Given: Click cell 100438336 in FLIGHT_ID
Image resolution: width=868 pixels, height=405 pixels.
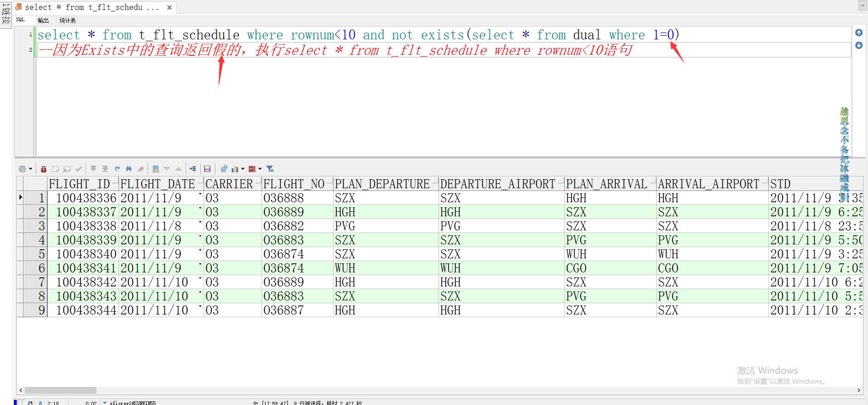Looking at the screenshot, I should (84, 198).
